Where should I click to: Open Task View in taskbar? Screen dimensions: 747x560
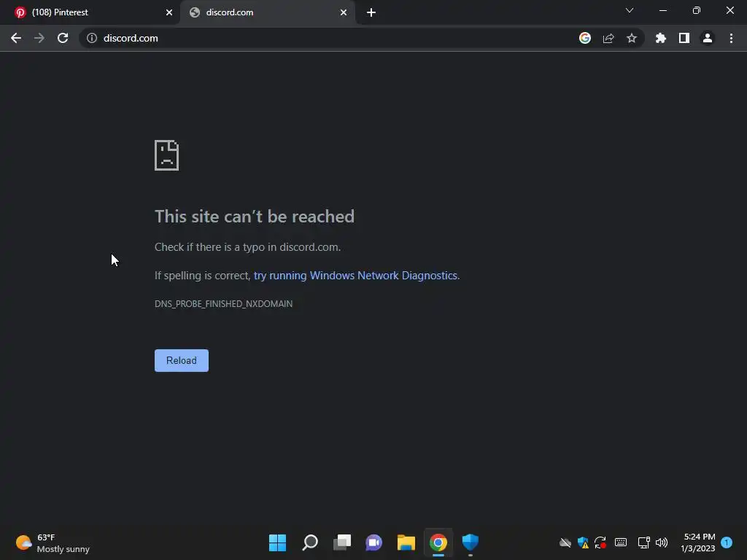click(342, 542)
